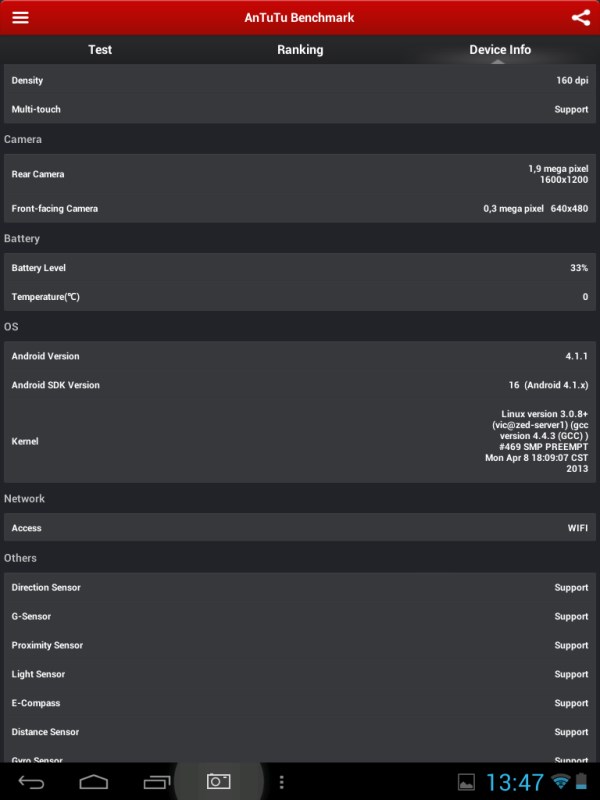Screen dimensions: 600x800
Task: Switch to the Ranking tab
Action: (x=300, y=49)
